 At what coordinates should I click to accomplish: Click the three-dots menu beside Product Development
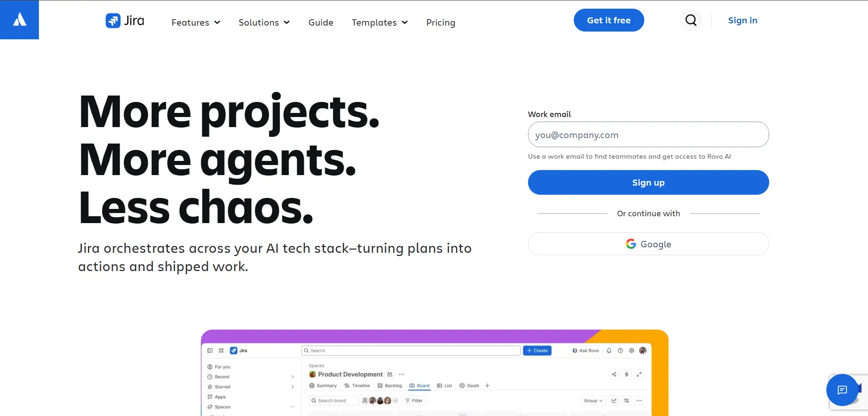coord(402,374)
